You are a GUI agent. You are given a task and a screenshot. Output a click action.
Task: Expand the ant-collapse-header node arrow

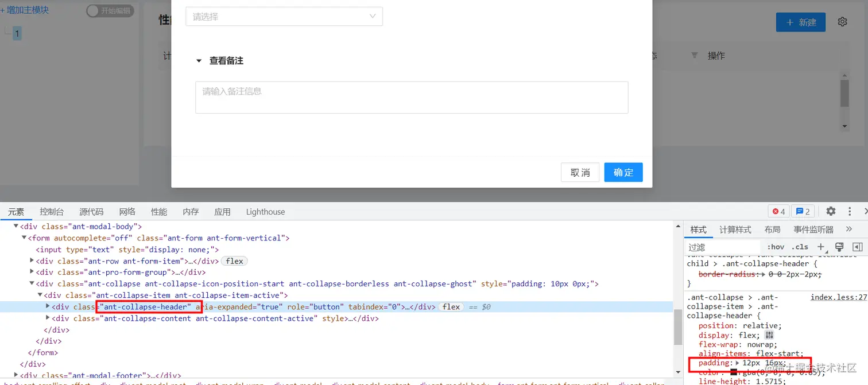point(48,306)
